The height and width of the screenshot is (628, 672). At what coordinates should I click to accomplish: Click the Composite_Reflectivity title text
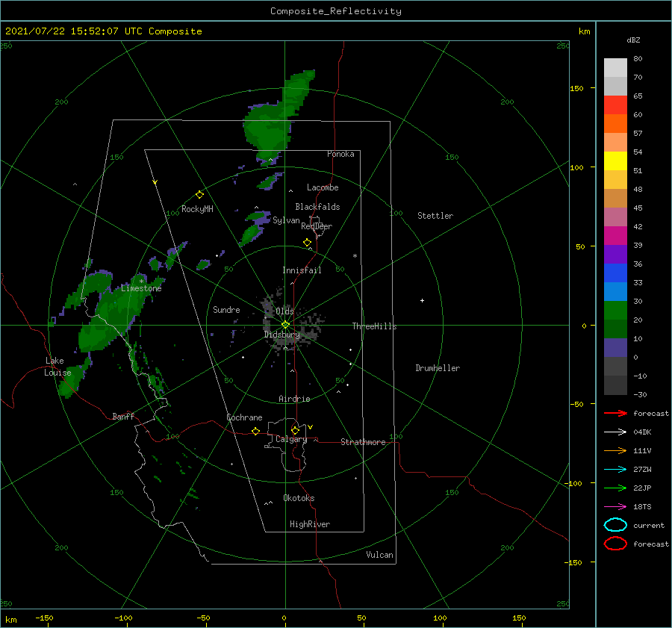click(x=335, y=11)
